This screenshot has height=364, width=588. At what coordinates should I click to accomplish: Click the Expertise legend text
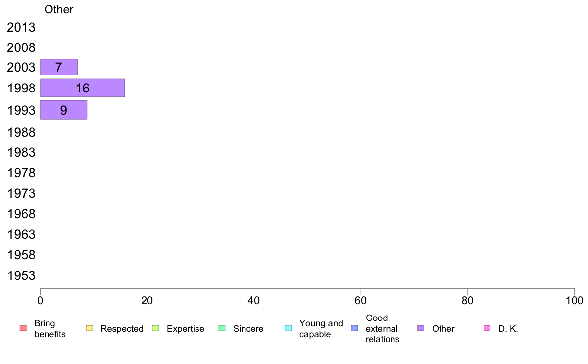point(185,329)
